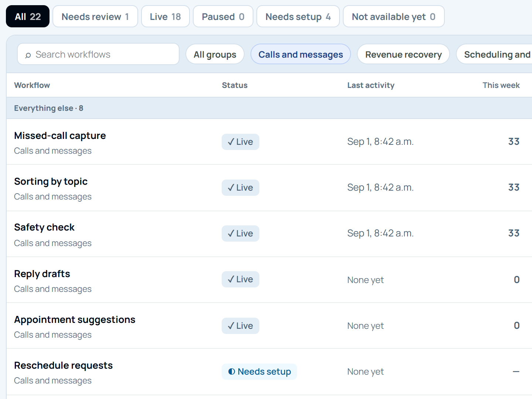Select the Calls and messages filter chip

[301, 54]
